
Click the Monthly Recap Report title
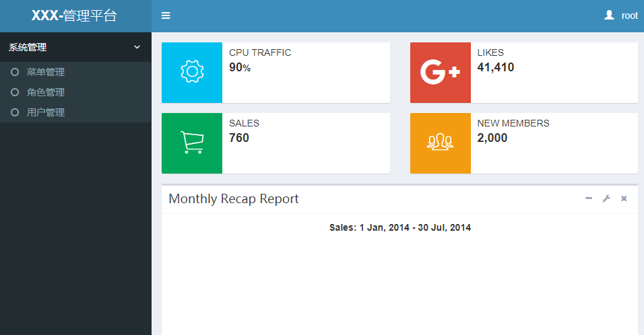[x=233, y=199]
